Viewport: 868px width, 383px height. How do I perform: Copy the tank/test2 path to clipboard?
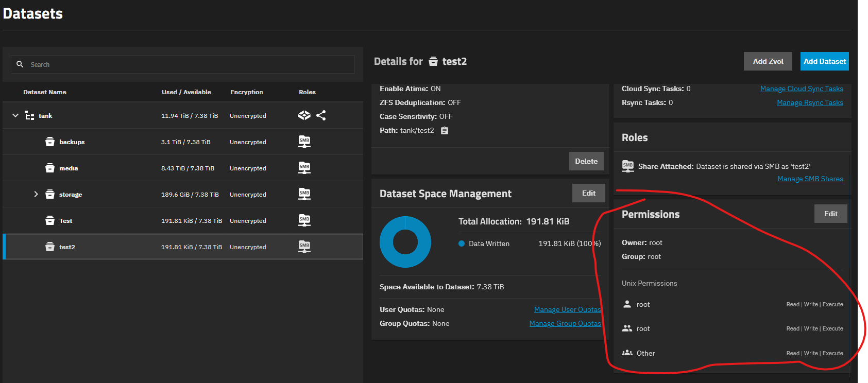(445, 131)
